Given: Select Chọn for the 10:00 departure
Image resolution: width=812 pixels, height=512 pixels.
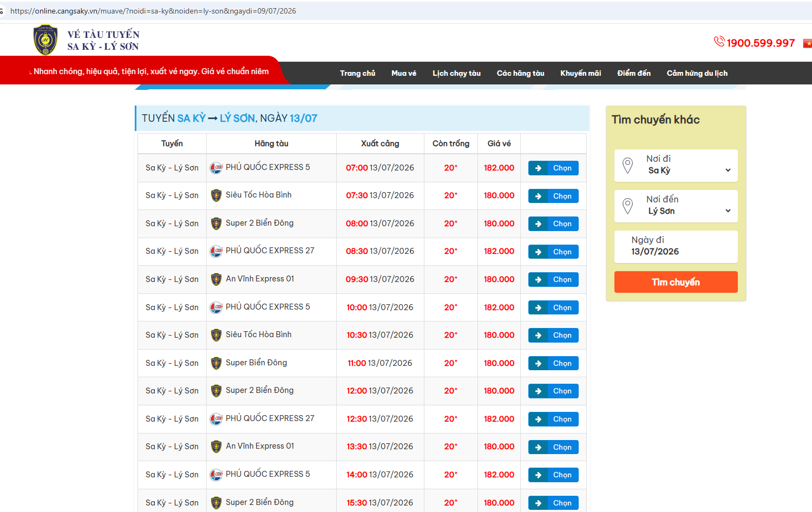Looking at the screenshot, I should coord(553,307).
